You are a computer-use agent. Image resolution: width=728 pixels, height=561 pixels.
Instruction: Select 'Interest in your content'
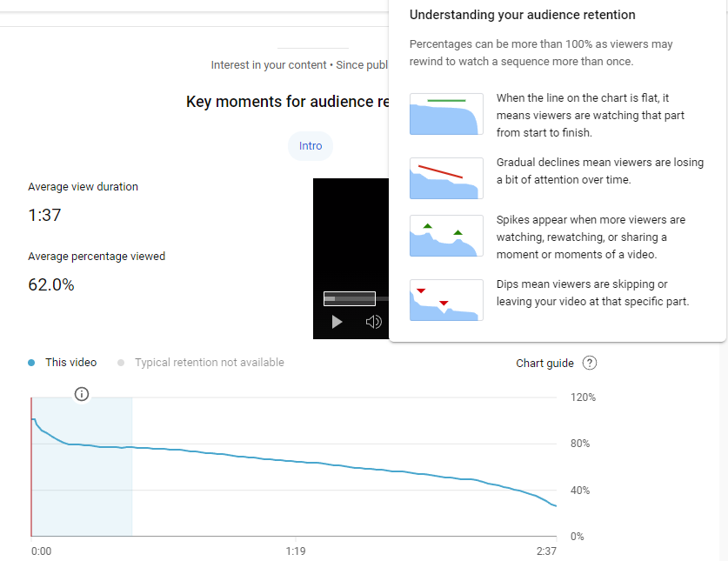click(263, 63)
